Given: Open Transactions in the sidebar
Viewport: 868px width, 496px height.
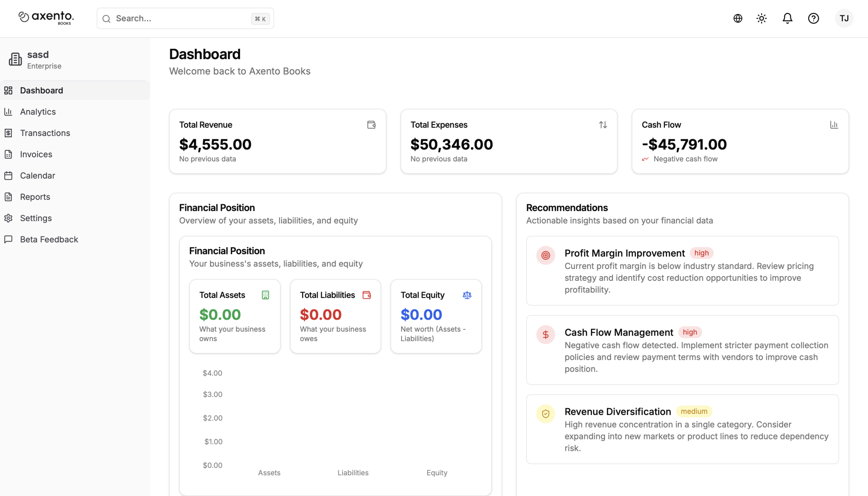Looking at the screenshot, I should [x=75, y=133].
